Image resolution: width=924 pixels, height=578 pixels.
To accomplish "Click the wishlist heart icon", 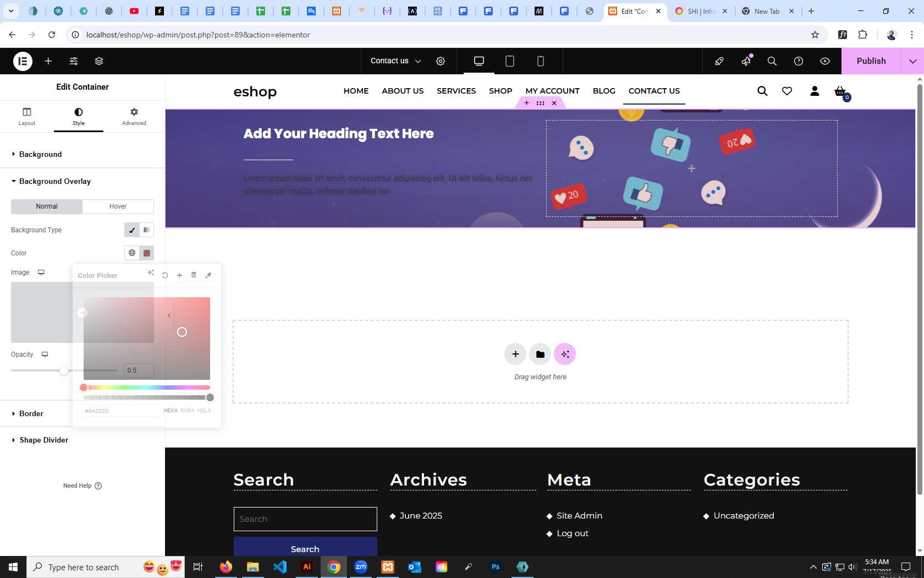I will [x=787, y=91].
